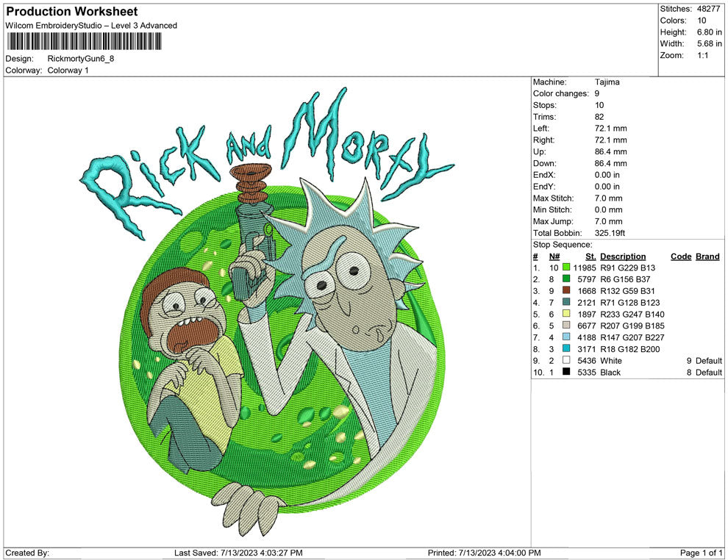Click the 'Up:' label
This screenshot has height=560, width=728.
[540, 151]
